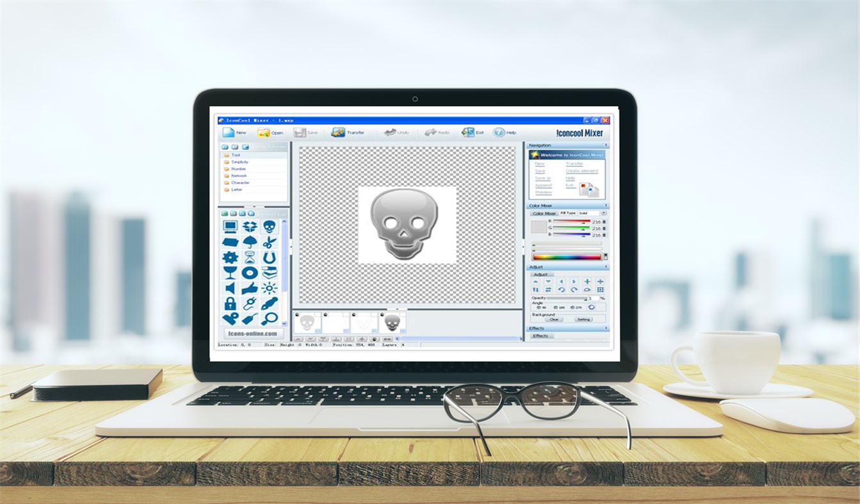This screenshot has height=504, width=860.
Task: Select the umbrella element icon
Action: point(250,241)
